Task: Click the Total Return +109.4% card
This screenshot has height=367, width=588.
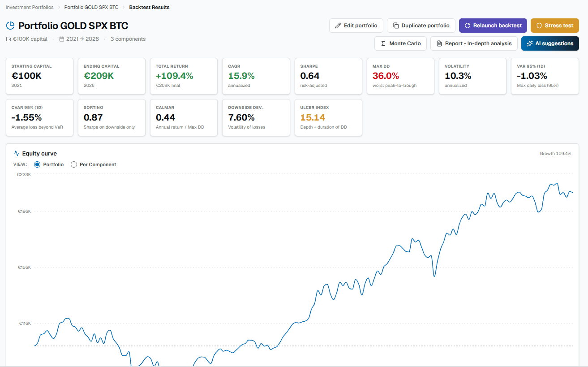Action: 184,76
